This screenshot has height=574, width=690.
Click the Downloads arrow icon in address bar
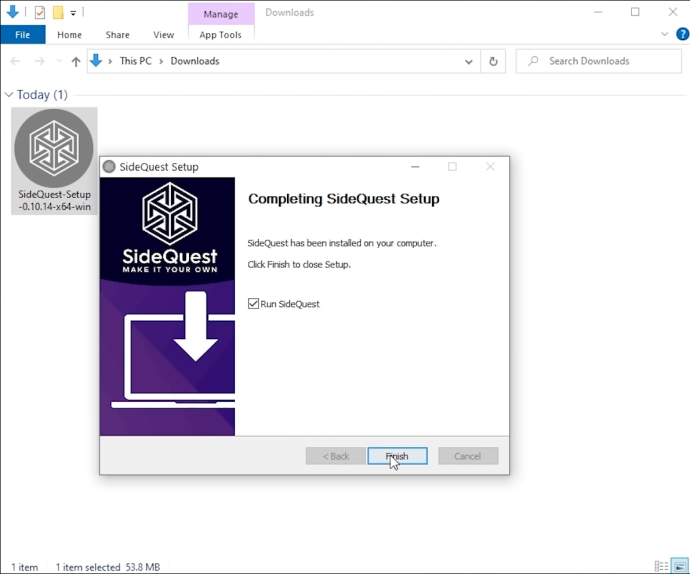(96, 61)
